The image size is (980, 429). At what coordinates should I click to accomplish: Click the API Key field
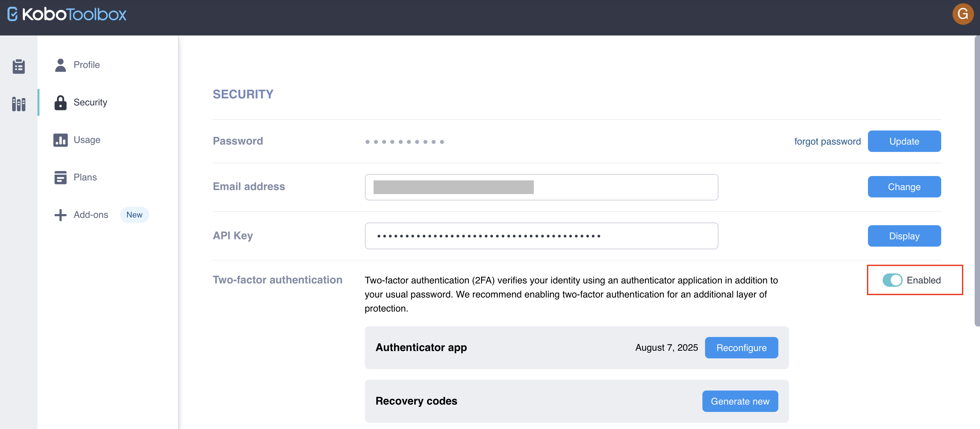pos(541,236)
